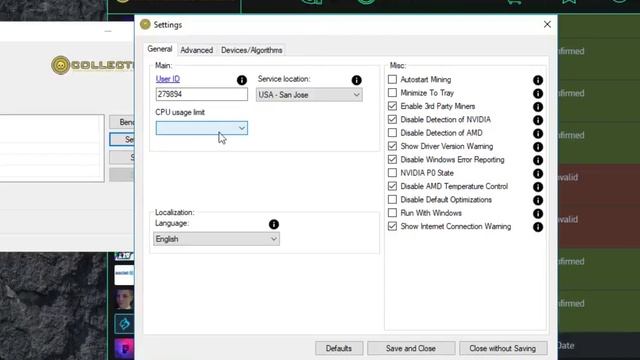Click the User ID input field

click(x=202, y=94)
